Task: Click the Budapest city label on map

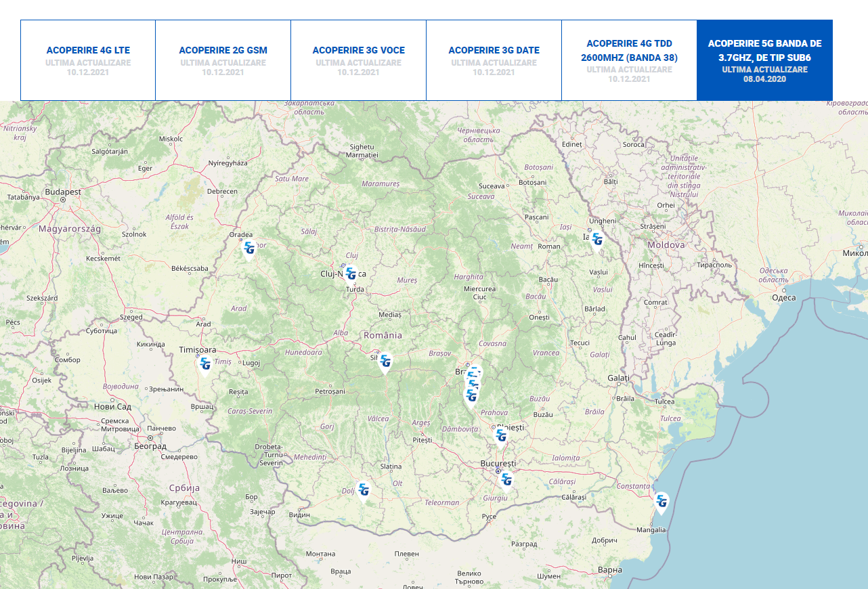Action: click(63, 192)
